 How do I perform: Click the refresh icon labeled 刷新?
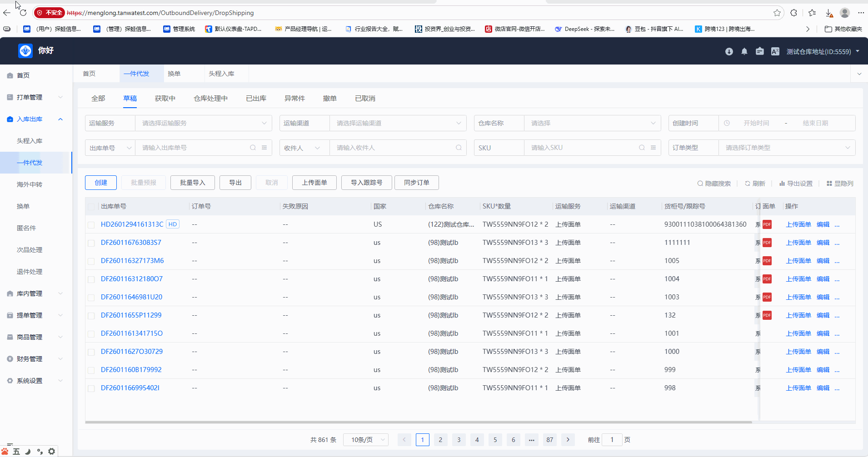tap(748, 184)
